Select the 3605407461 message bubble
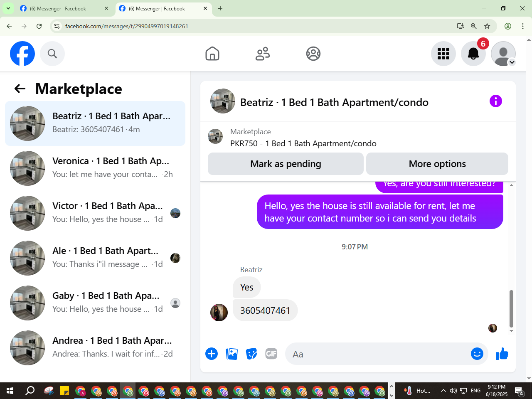Viewport: 532px width, 399px height. 265,310
